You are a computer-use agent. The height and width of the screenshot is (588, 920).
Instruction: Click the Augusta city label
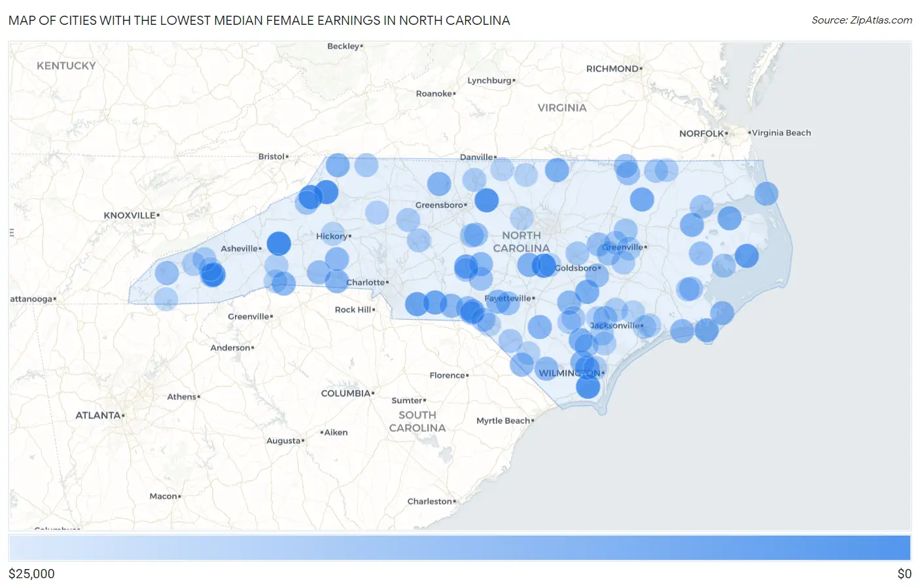click(x=283, y=441)
